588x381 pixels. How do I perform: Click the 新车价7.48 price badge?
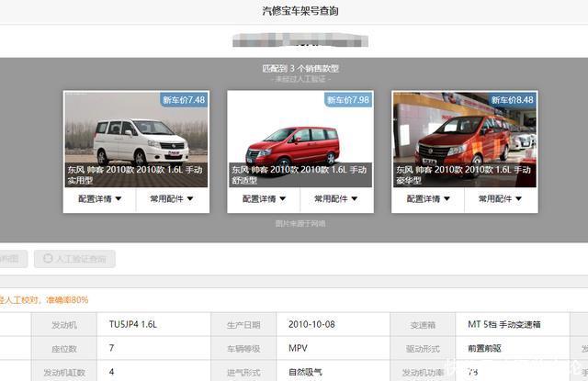tap(184, 99)
